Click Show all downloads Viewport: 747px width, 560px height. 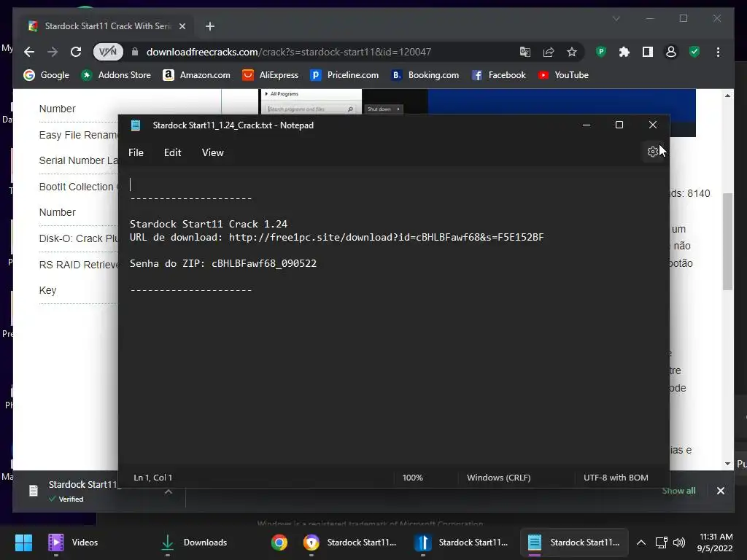[x=678, y=491]
